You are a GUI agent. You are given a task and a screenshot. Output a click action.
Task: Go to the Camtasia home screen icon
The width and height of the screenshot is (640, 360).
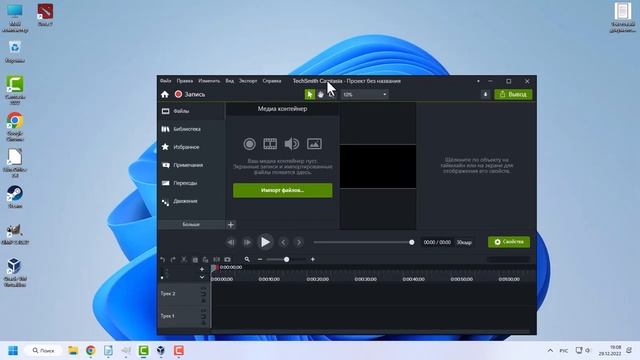tap(164, 94)
